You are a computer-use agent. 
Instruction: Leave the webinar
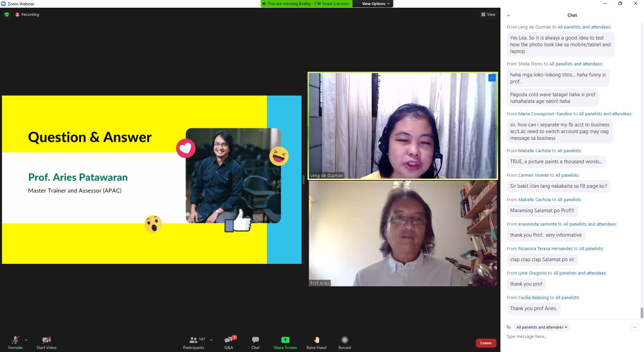click(x=486, y=343)
